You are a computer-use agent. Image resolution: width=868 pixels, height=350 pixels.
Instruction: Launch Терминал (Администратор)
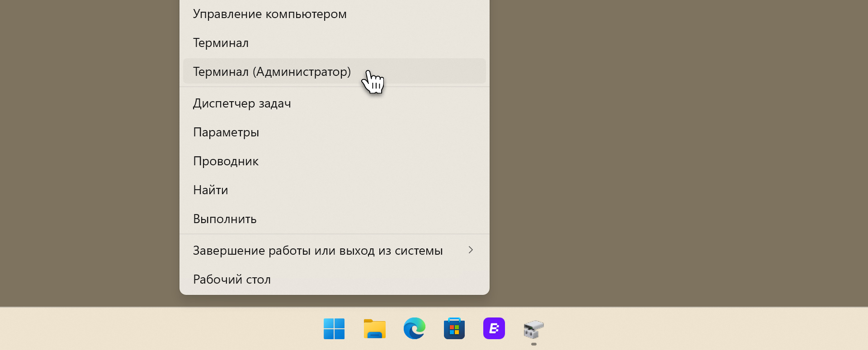(272, 72)
